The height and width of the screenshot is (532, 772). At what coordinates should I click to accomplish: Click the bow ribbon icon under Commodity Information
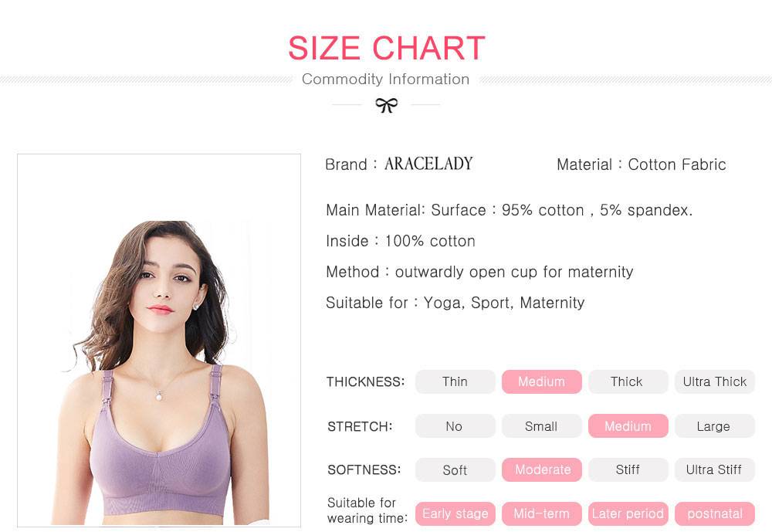click(x=386, y=105)
